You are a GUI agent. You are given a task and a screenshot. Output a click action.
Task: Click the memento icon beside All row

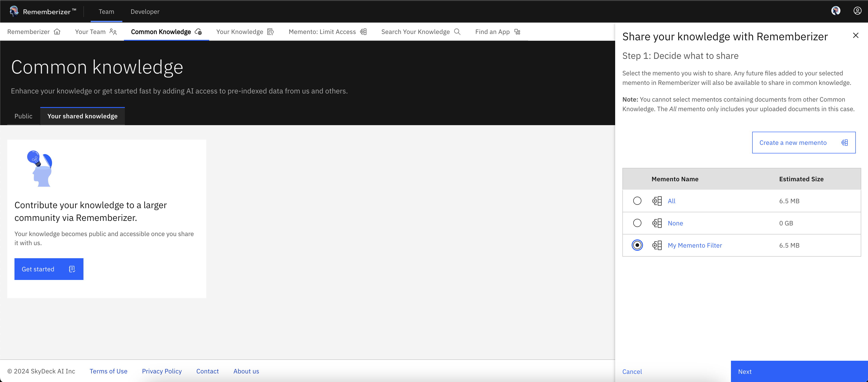(657, 201)
